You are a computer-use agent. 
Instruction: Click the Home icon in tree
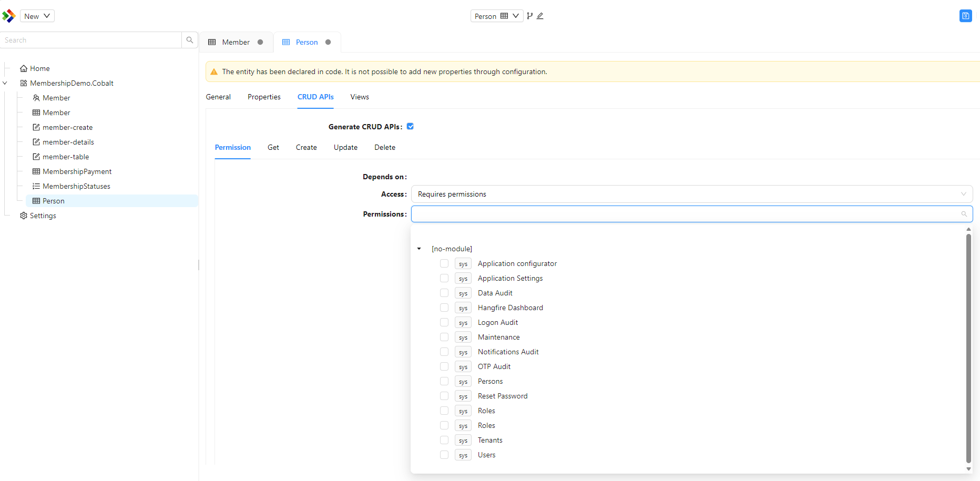tap(24, 68)
